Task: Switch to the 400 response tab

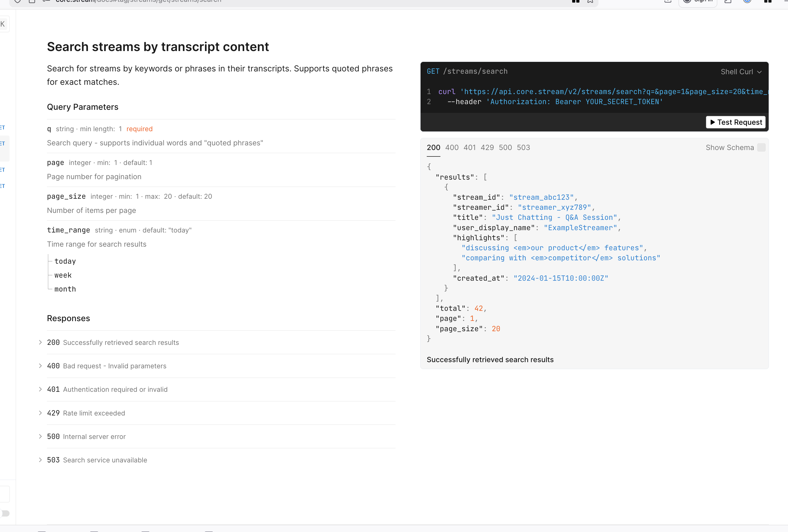Action: point(452,147)
